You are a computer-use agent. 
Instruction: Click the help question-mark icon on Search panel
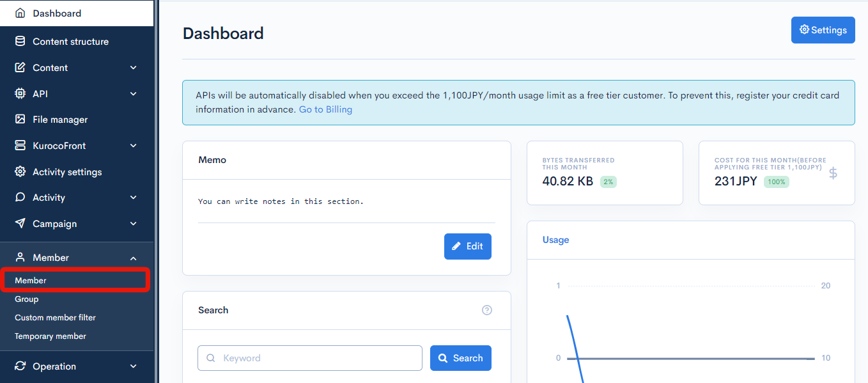[x=486, y=309]
